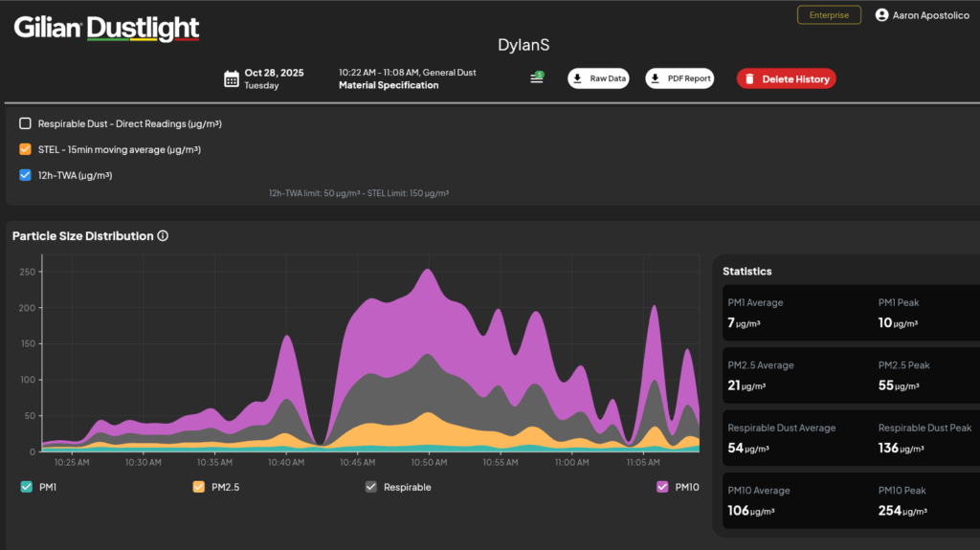This screenshot has width=980, height=550.
Task: Click the Delete History button
Action: tap(787, 78)
